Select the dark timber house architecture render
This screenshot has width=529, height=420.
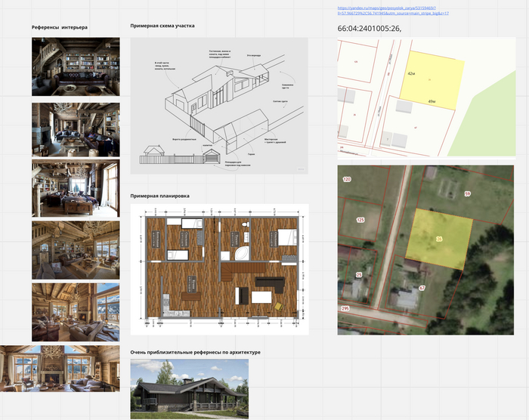click(x=189, y=389)
